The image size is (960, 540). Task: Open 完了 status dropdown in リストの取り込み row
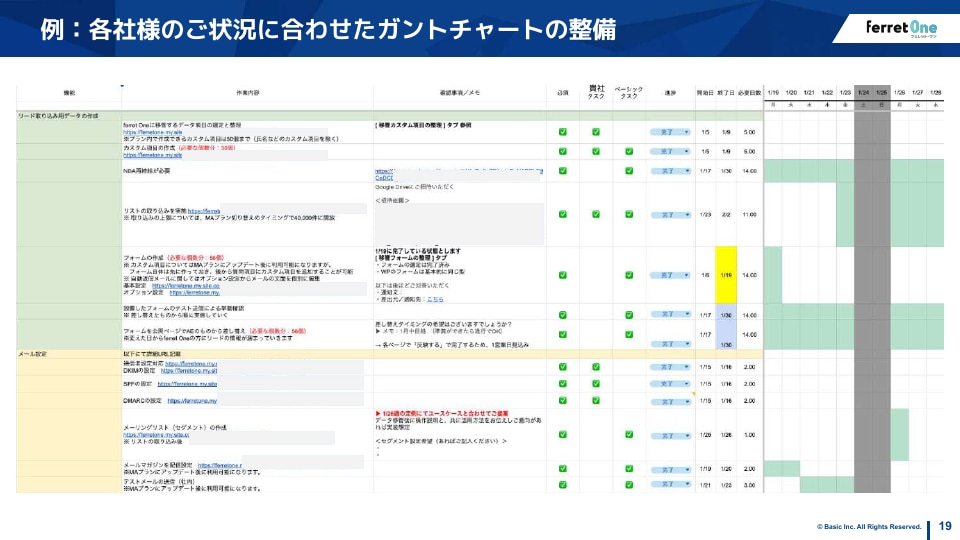(x=670, y=215)
